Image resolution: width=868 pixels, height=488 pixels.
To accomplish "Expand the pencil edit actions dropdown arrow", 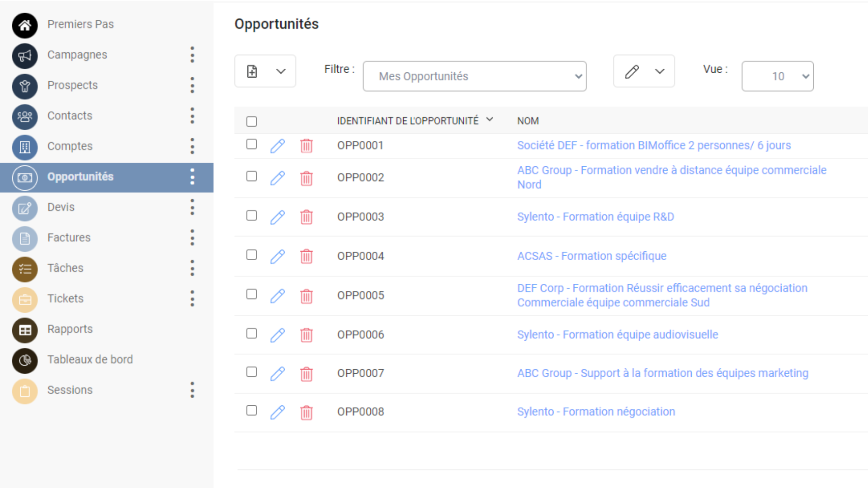I will (x=660, y=71).
